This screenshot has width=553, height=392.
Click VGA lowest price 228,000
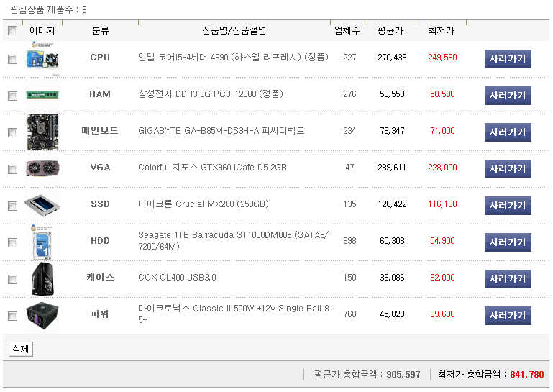442,168
